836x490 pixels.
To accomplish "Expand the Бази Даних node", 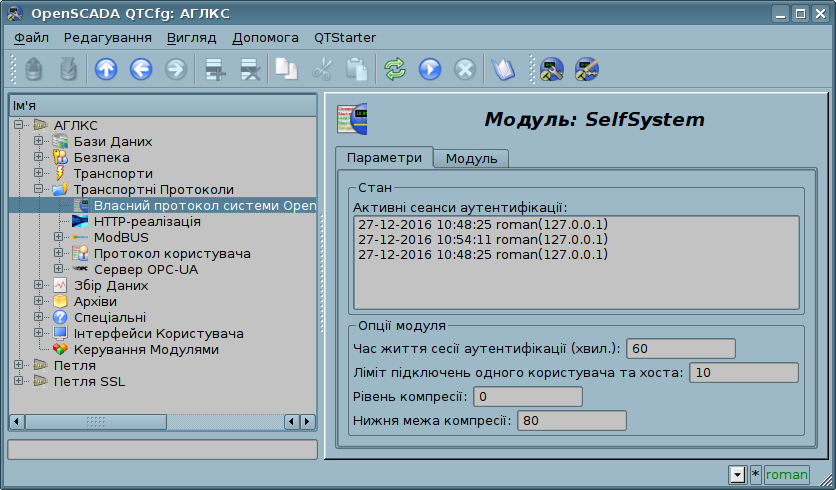I will point(38,141).
